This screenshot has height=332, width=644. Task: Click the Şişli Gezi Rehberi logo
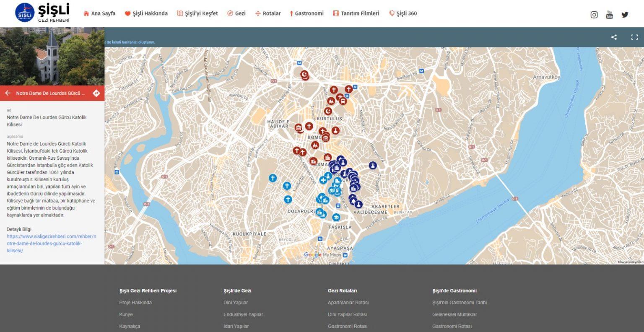coord(42,13)
